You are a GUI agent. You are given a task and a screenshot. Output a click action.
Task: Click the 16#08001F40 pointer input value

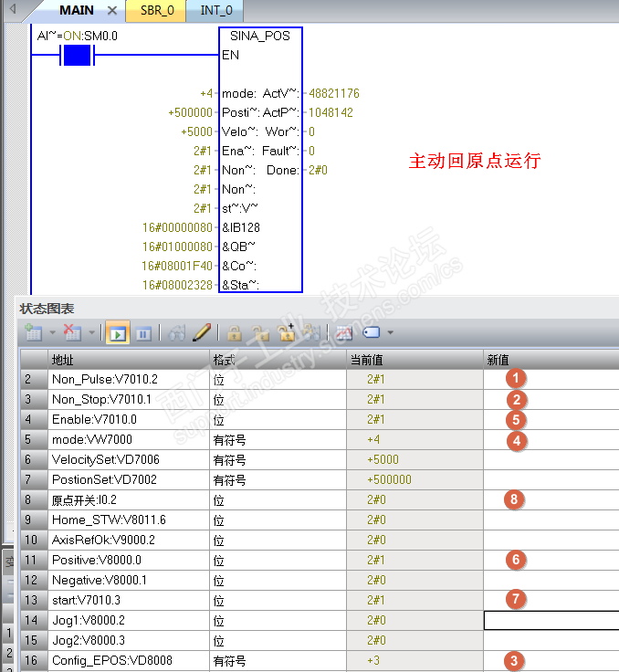[177, 266]
